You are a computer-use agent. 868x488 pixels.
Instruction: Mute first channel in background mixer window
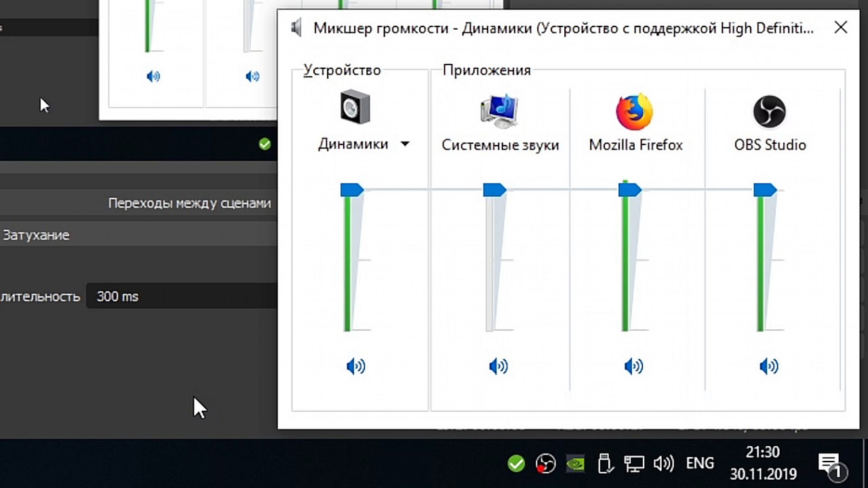click(153, 77)
